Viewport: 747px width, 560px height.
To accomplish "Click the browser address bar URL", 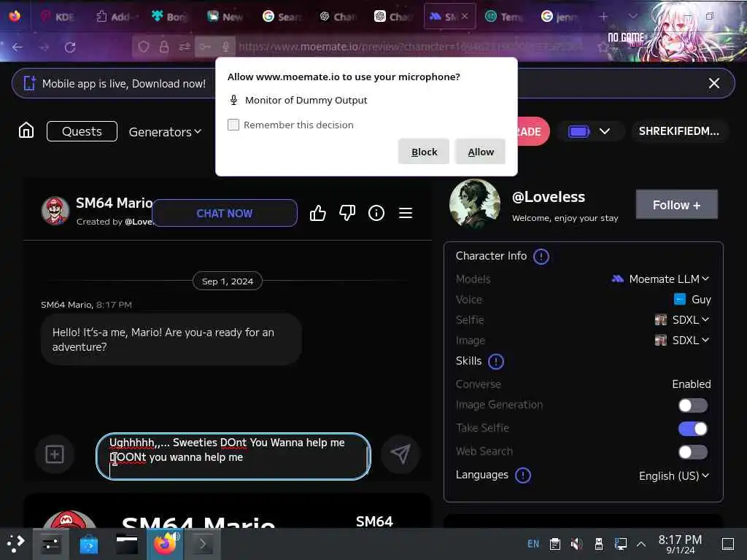I will pos(410,47).
